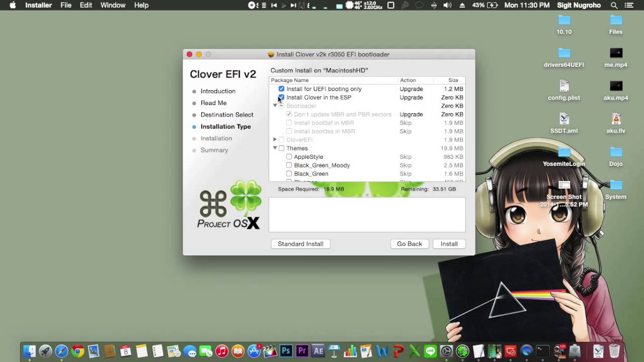
Task: Open Finder from the dock
Action: (x=30, y=351)
